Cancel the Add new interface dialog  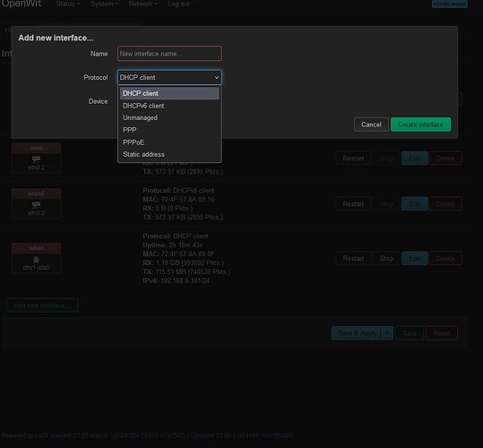[x=371, y=125]
